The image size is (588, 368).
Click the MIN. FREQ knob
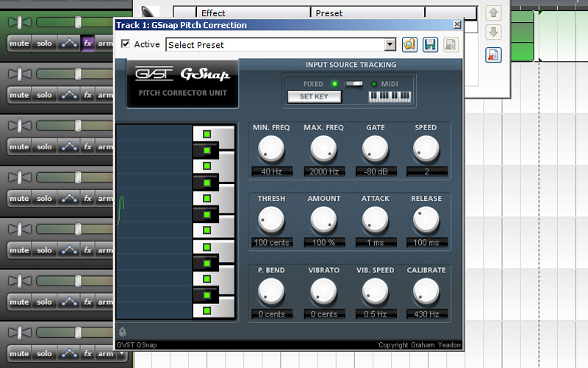pyautogui.click(x=271, y=149)
